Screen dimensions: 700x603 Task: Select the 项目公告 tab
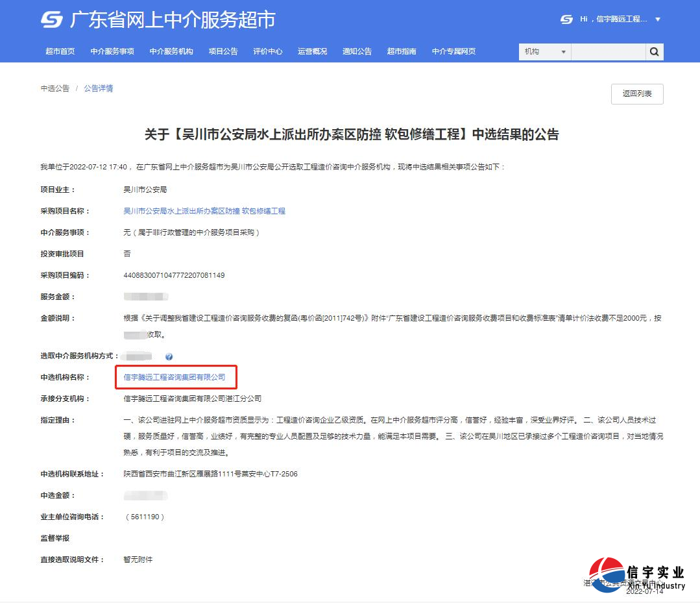(223, 51)
